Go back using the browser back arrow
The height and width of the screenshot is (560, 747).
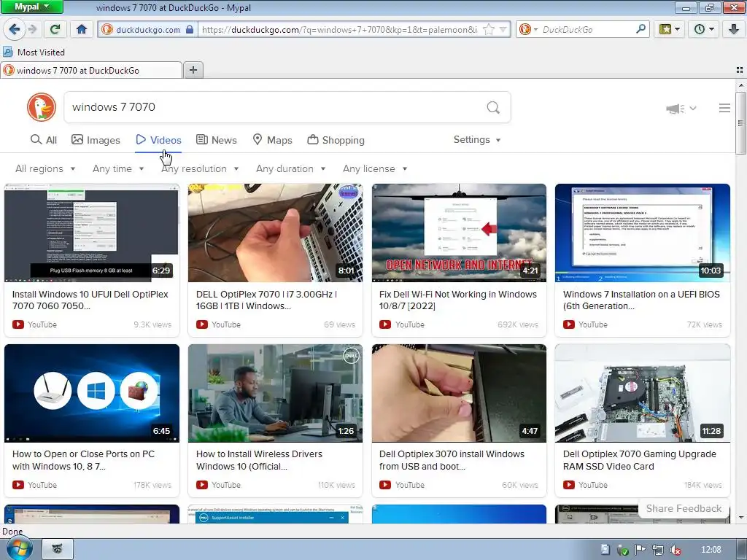coord(14,29)
